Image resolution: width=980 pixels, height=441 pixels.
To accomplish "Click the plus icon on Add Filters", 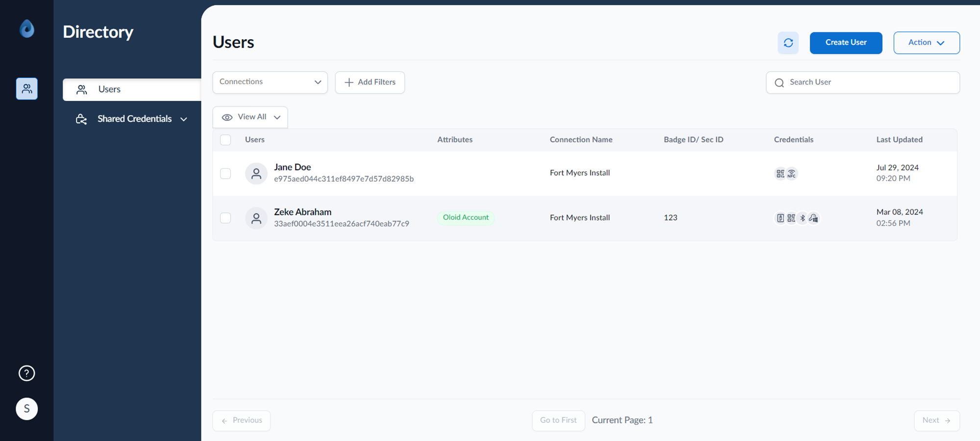I will click(x=349, y=82).
